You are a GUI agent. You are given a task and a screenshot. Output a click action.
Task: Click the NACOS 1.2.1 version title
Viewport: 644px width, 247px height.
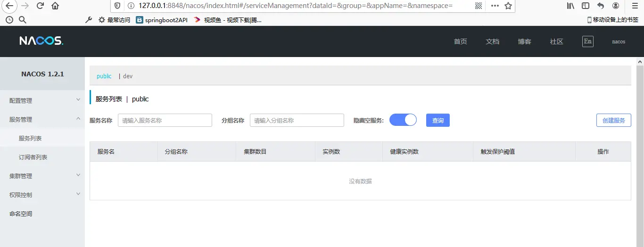[x=42, y=74]
